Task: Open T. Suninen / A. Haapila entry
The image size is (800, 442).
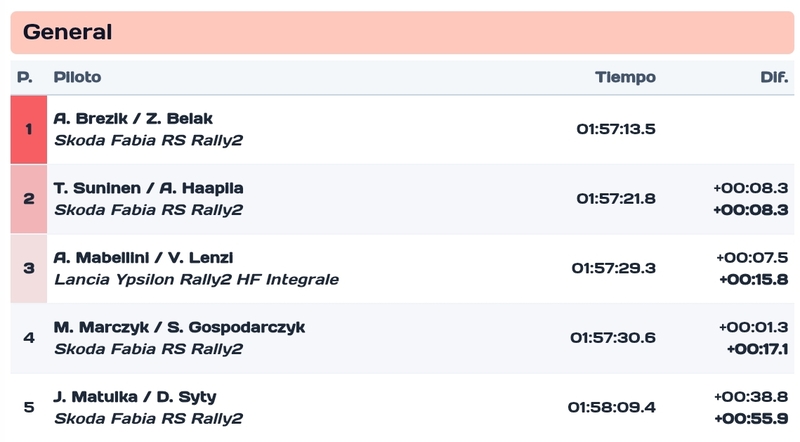Action: point(402,199)
